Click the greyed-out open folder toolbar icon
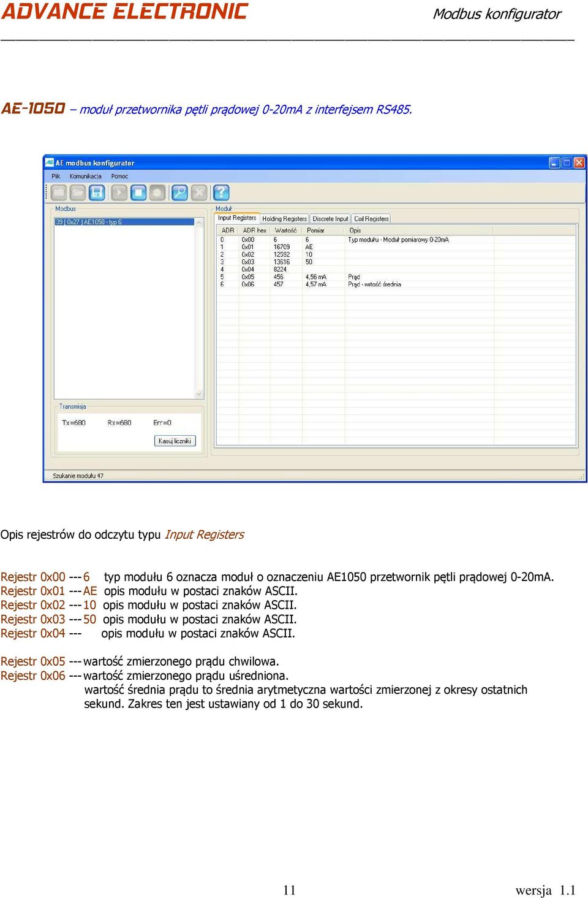This screenshot has height=898, width=588. tap(78, 192)
